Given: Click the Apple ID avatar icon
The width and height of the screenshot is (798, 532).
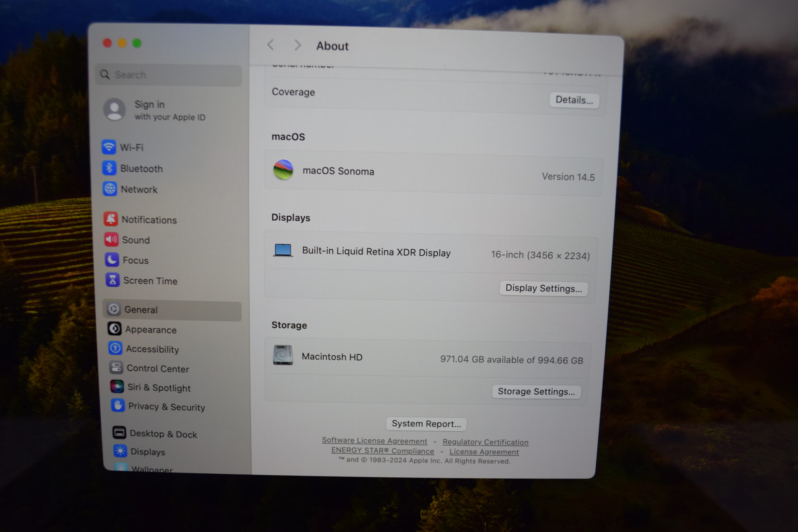Looking at the screenshot, I should pyautogui.click(x=115, y=110).
